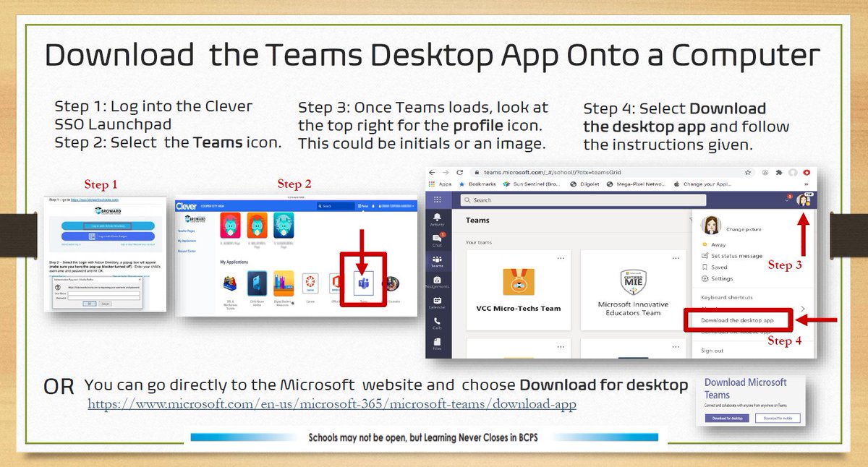Click the Download for mobile button
Viewport: 868px width, 467px height.
click(x=778, y=419)
